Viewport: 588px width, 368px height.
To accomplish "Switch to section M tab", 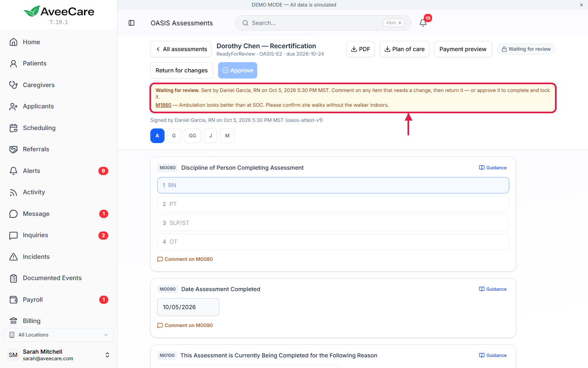I will [227, 136].
